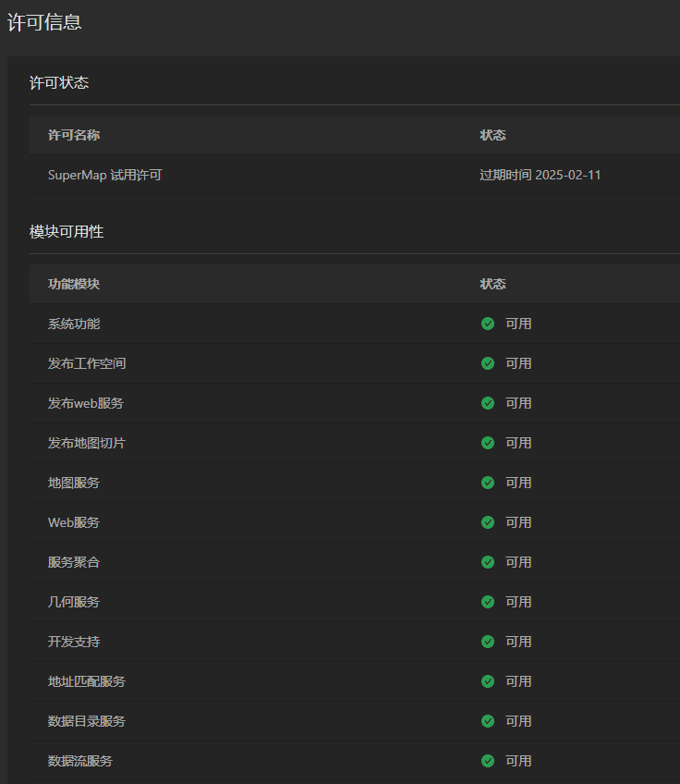
Task: Click the 许可信息 page title
Action: [x=44, y=22]
